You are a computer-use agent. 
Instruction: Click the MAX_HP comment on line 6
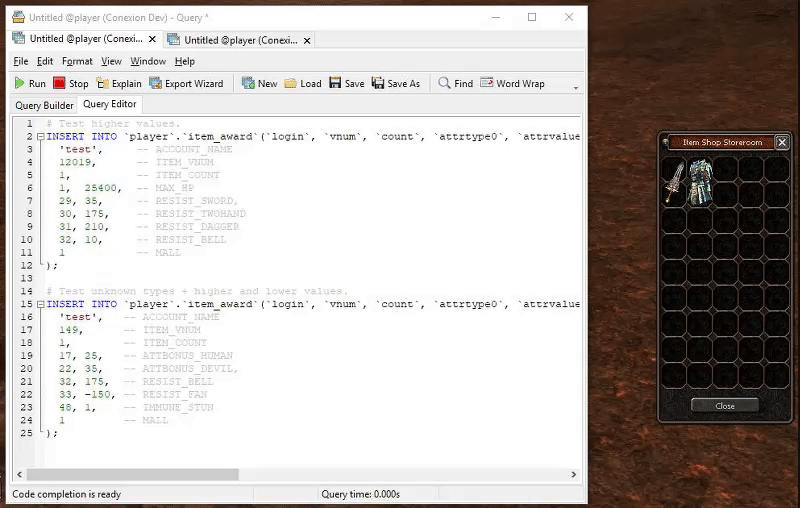pyautogui.click(x=175, y=188)
